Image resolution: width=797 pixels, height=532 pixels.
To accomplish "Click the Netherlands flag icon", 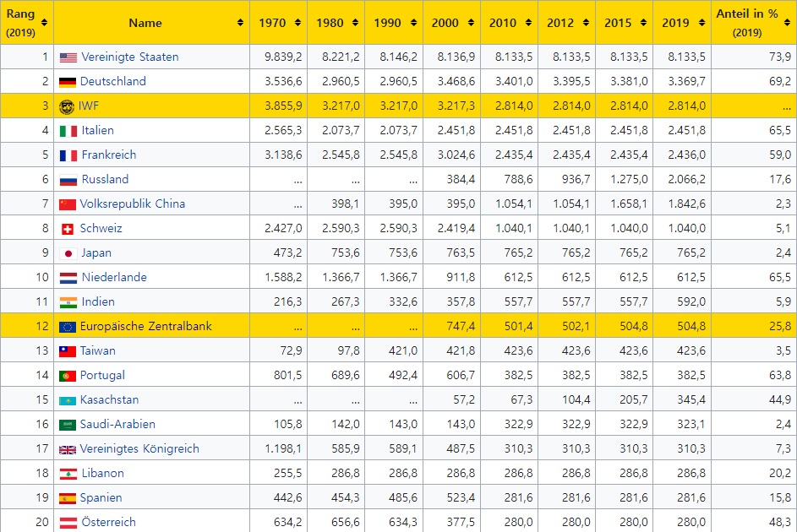I will click(x=68, y=278).
